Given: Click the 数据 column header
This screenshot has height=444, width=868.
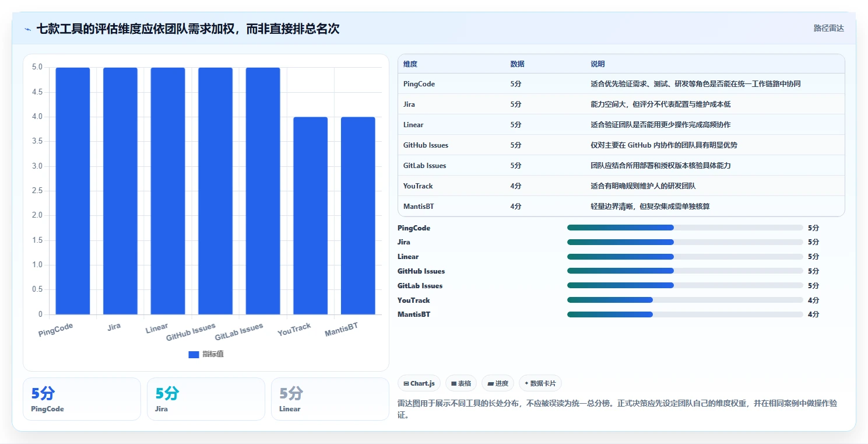Looking at the screenshot, I should (x=517, y=64).
